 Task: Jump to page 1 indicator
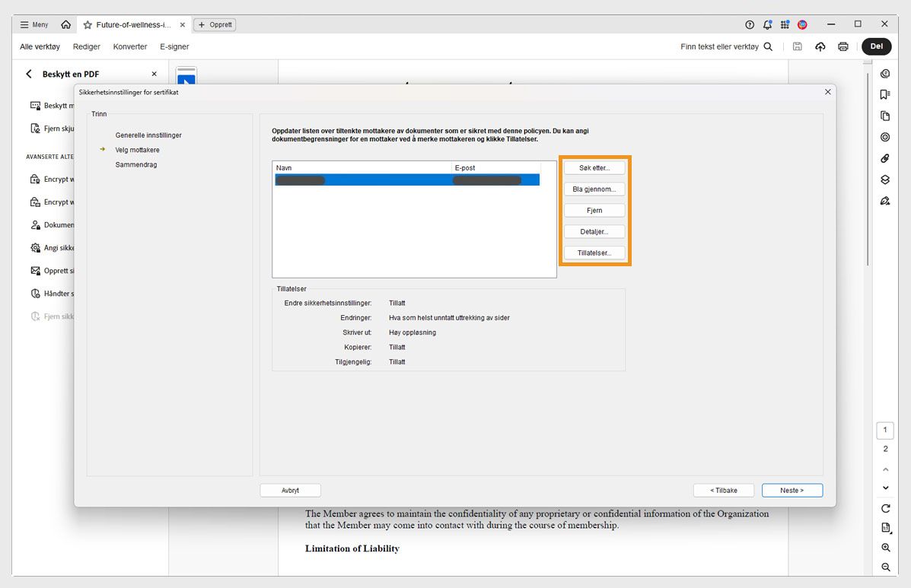[885, 430]
